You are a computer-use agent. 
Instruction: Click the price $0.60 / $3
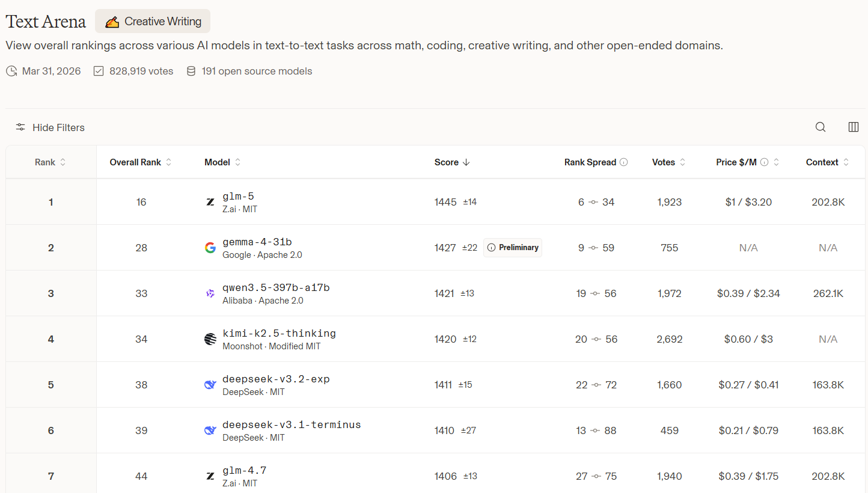(x=748, y=339)
